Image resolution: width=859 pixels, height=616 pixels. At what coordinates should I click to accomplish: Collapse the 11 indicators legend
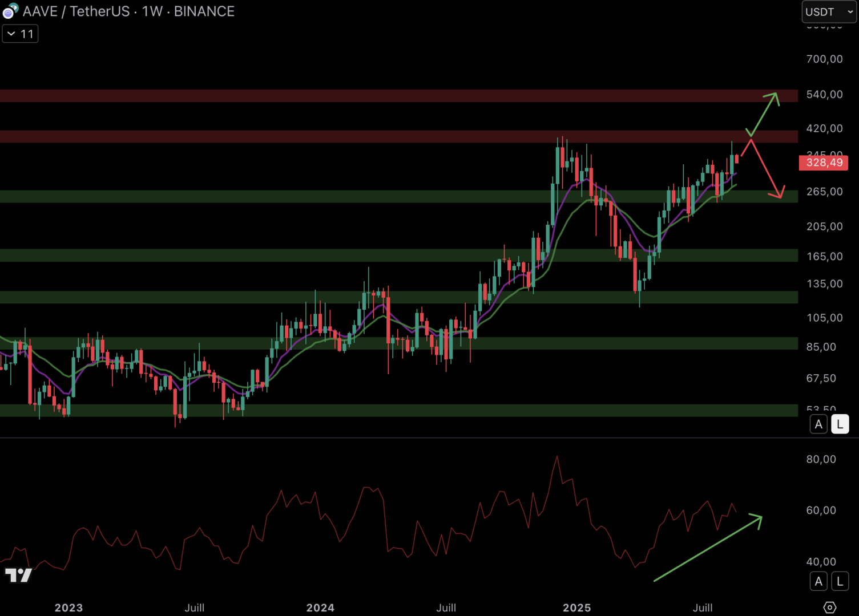[20, 34]
